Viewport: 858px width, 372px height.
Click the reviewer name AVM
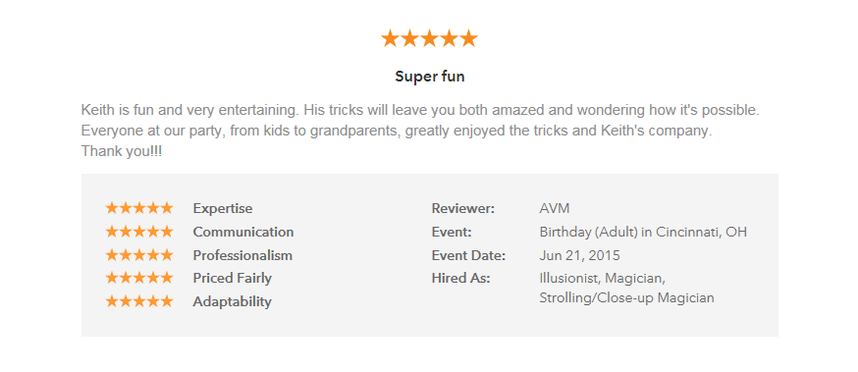tap(554, 208)
